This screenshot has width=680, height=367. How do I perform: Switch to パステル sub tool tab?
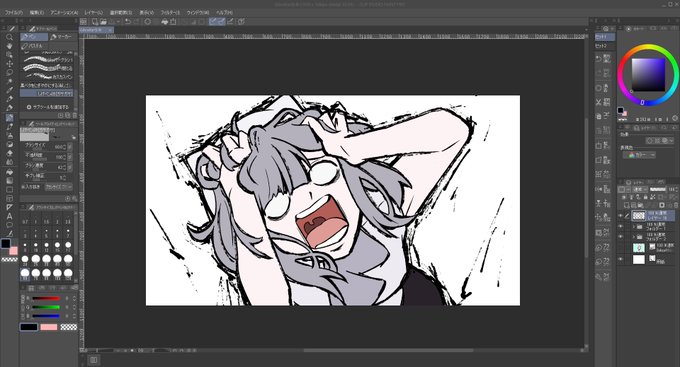(x=35, y=46)
